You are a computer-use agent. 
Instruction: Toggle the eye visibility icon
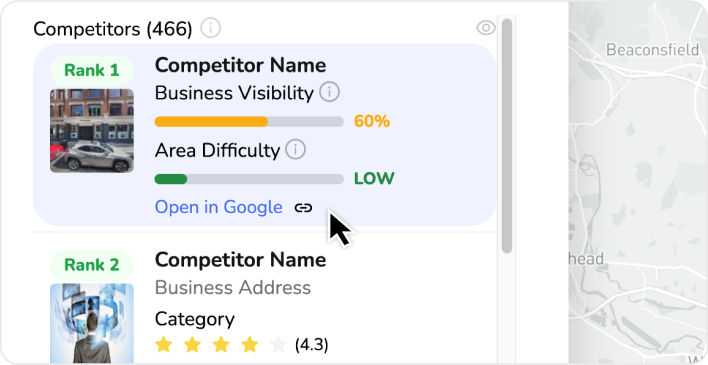486,28
